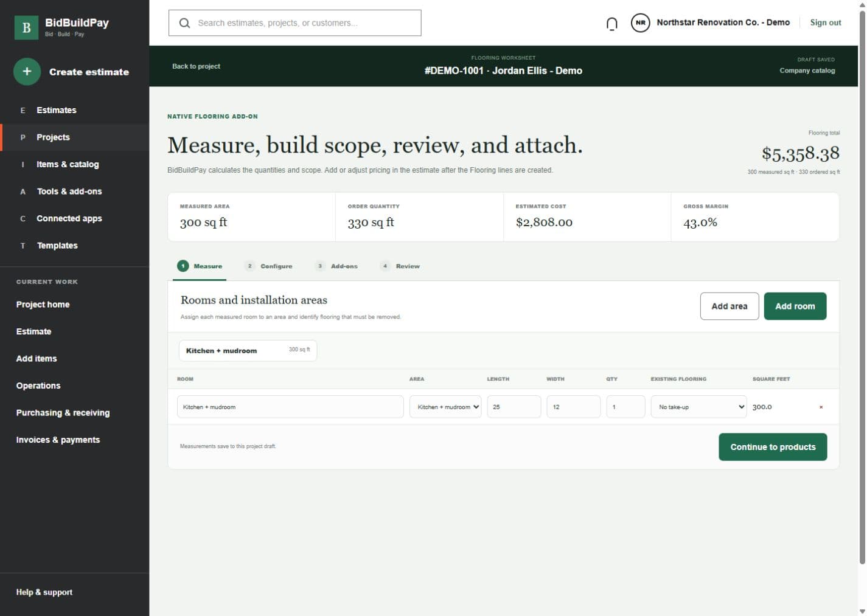The height and width of the screenshot is (616, 867).
Task: Click the Qty input showing 1
Action: [x=625, y=407]
